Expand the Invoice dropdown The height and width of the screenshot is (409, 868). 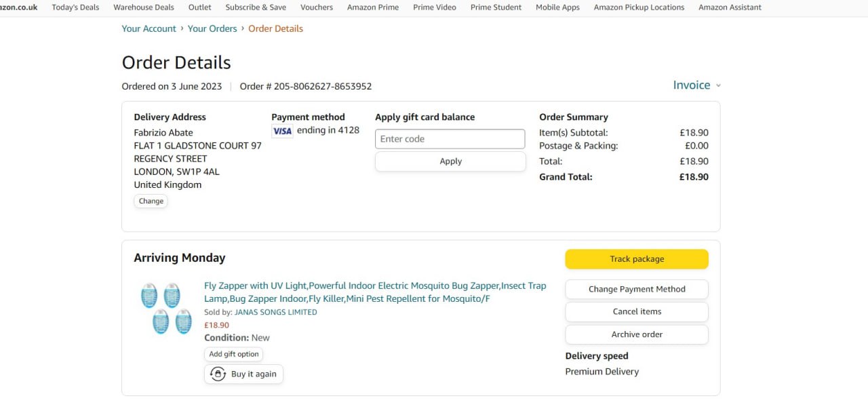click(696, 85)
